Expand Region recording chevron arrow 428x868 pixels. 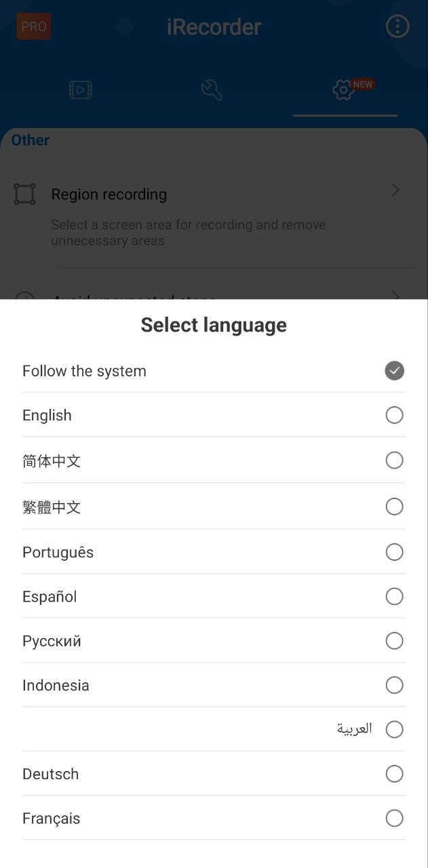pyautogui.click(x=396, y=190)
